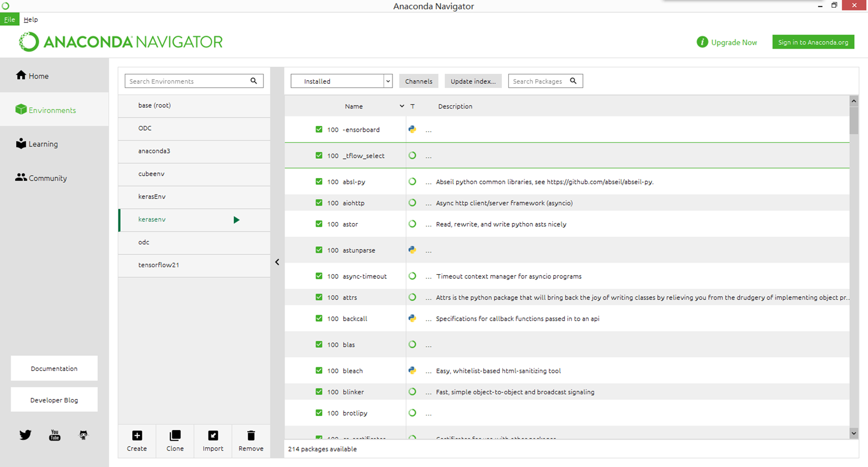
Task: Click conda type icon for astor
Action: pos(412,224)
